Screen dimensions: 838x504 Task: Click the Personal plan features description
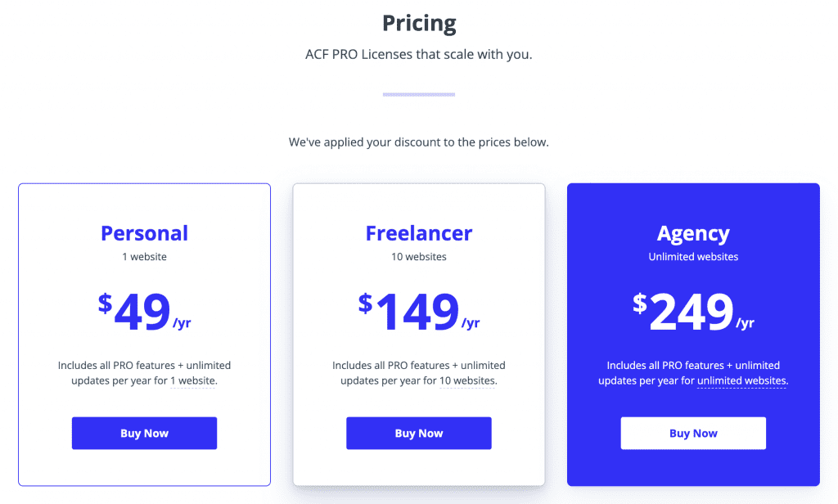pos(144,373)
